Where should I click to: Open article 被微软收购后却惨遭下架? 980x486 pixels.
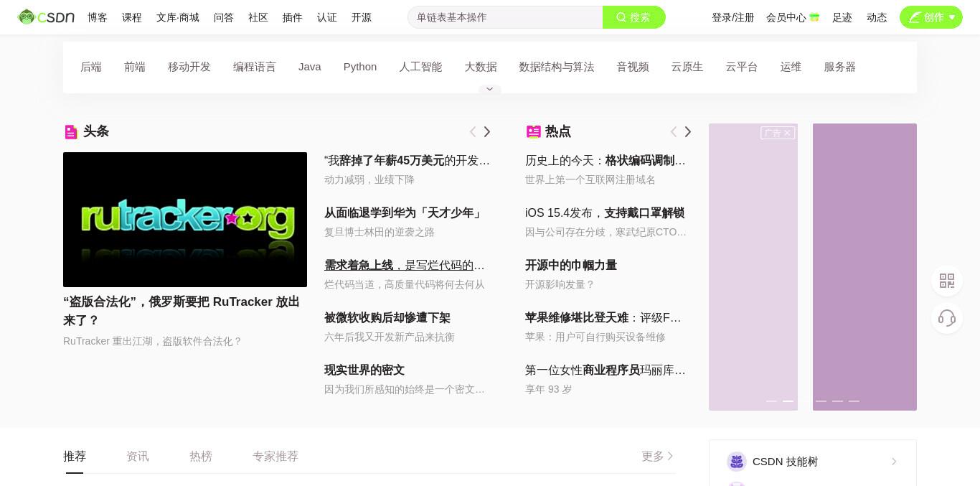click(387, 318)
